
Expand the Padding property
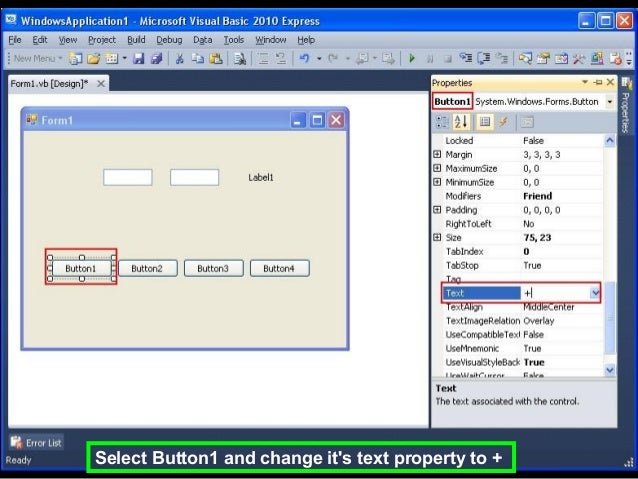click(437, 210)
